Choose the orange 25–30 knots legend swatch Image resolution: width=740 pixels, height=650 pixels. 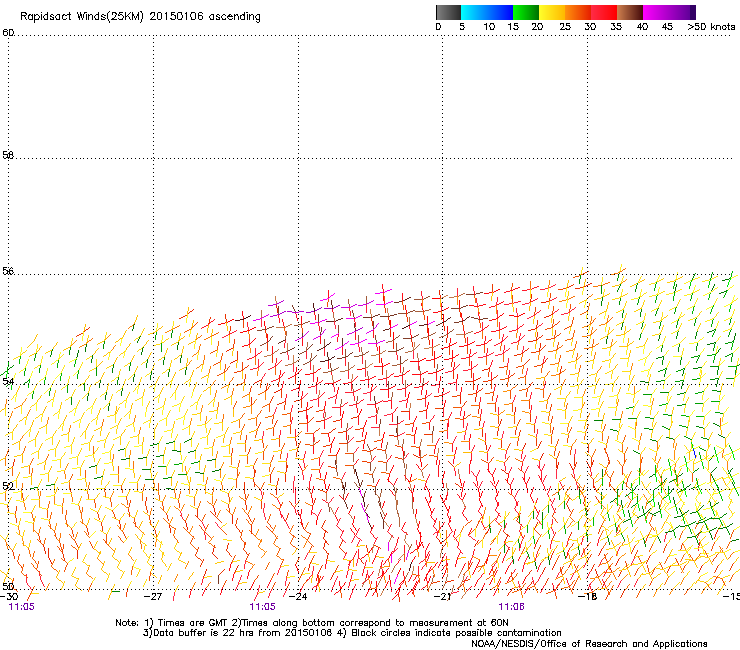(x=578, y=12)
